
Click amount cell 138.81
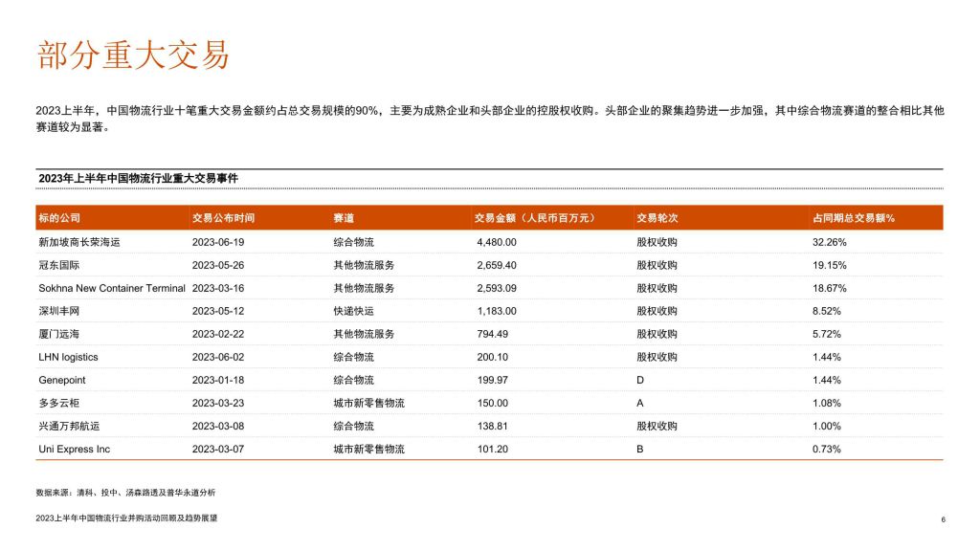click(x=493, y=426)
